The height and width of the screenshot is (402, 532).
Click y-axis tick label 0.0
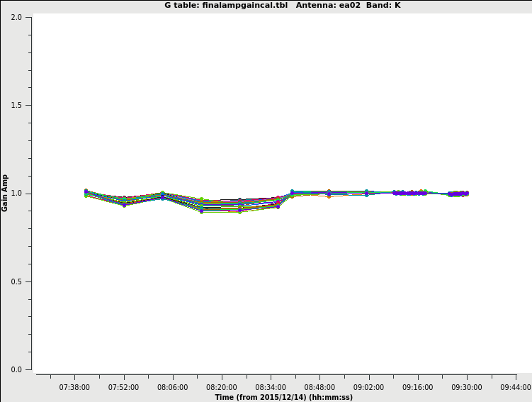(x=16, y=370)
